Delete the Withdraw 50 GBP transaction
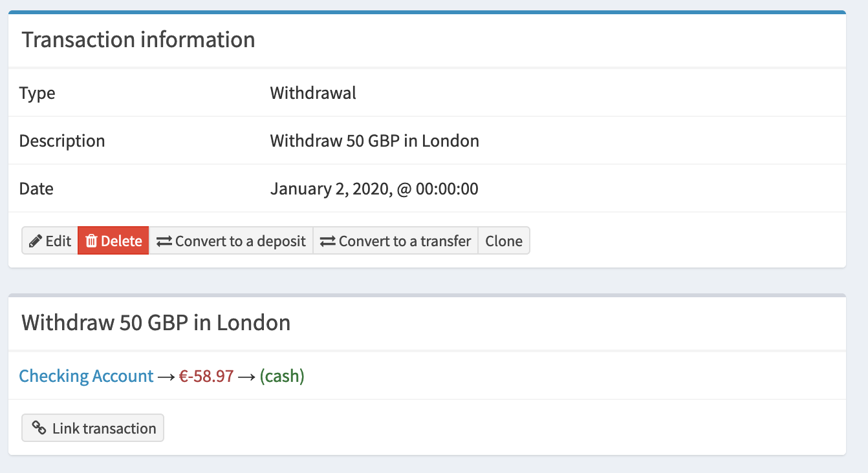 click(113, 240)
